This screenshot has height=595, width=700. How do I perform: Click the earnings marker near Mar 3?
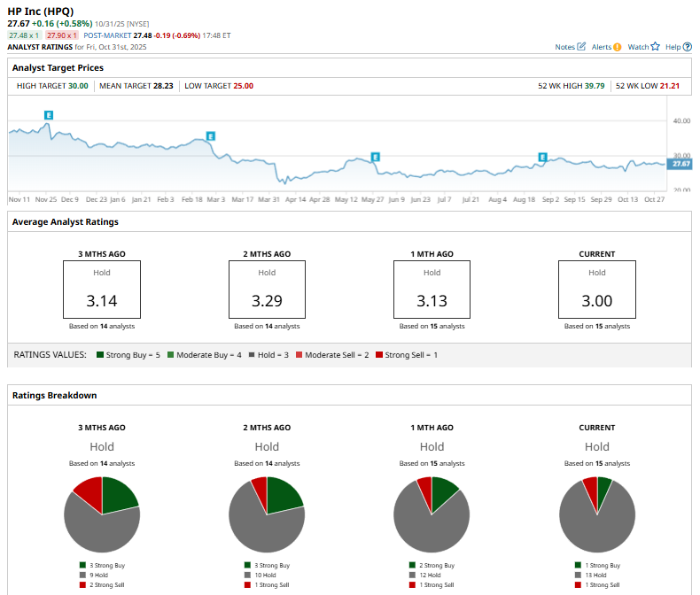(x=211, y=136)
